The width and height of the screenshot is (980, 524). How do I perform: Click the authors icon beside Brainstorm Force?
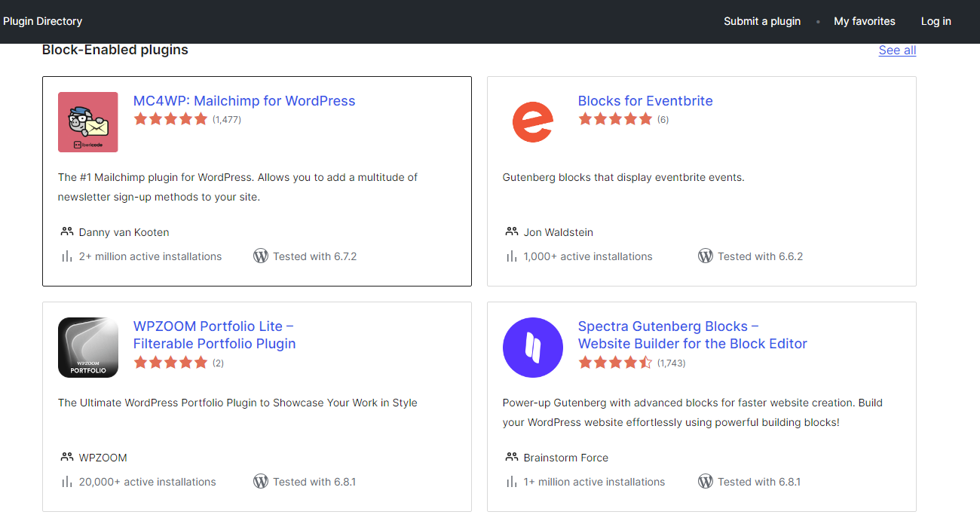pyautogui.click(x=511, y=458)
